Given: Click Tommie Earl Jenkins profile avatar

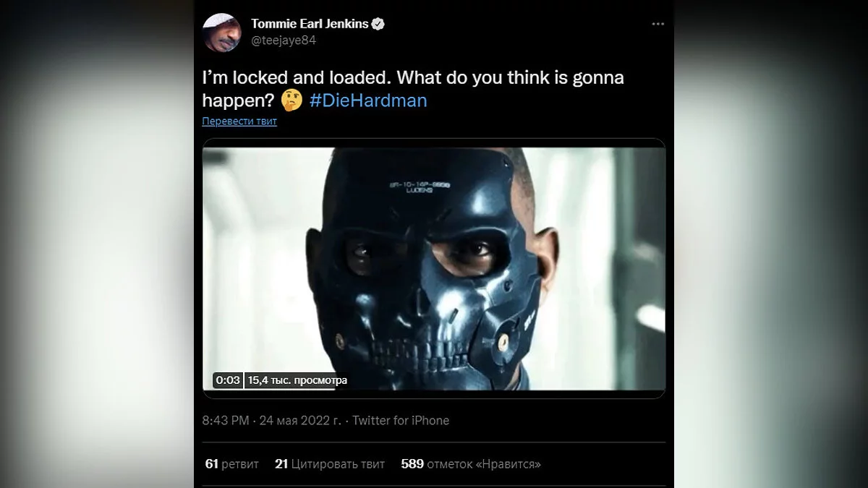Looking at the screenshot, I should (x=222, y=33).
